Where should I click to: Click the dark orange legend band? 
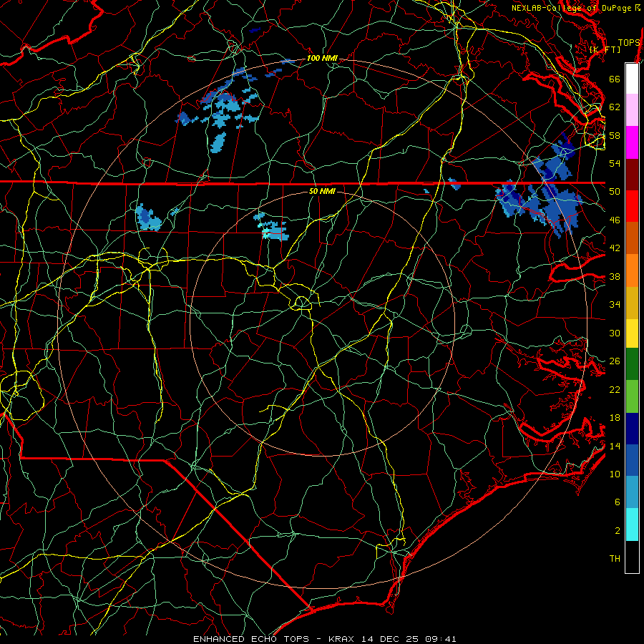(x=632, y=238)
